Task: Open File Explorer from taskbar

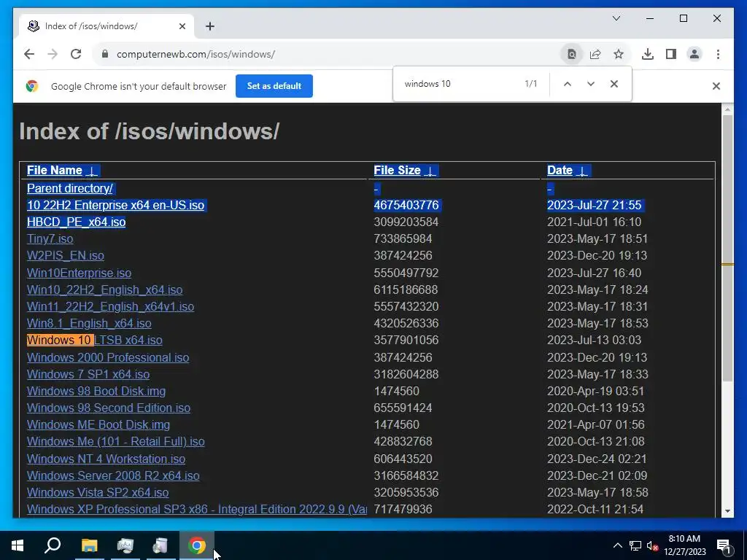Action: coord(89,545)
